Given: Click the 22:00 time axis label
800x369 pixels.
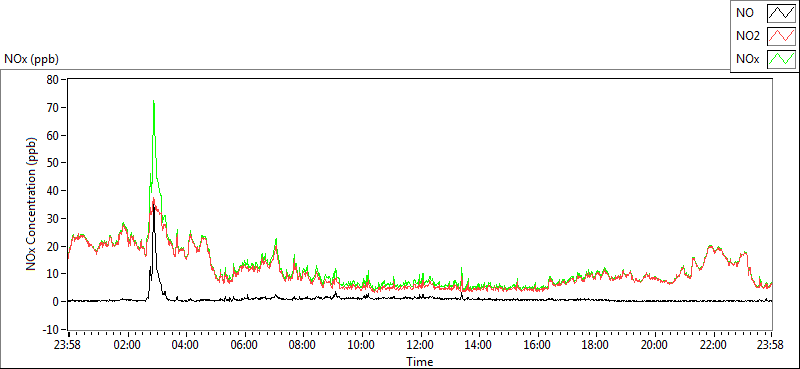Looking at the screenshot, I should (x=713, y=344).
